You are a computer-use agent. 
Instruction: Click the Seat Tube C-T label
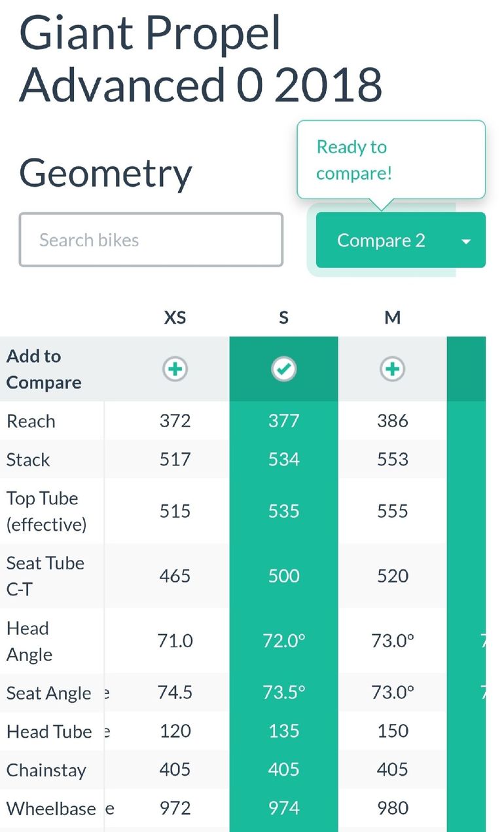click(45, 576)
